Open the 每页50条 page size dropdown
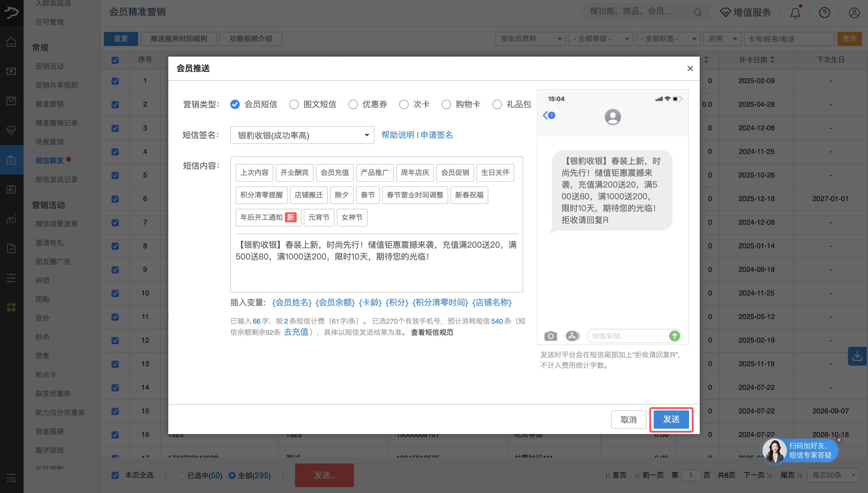 (833, 475)
